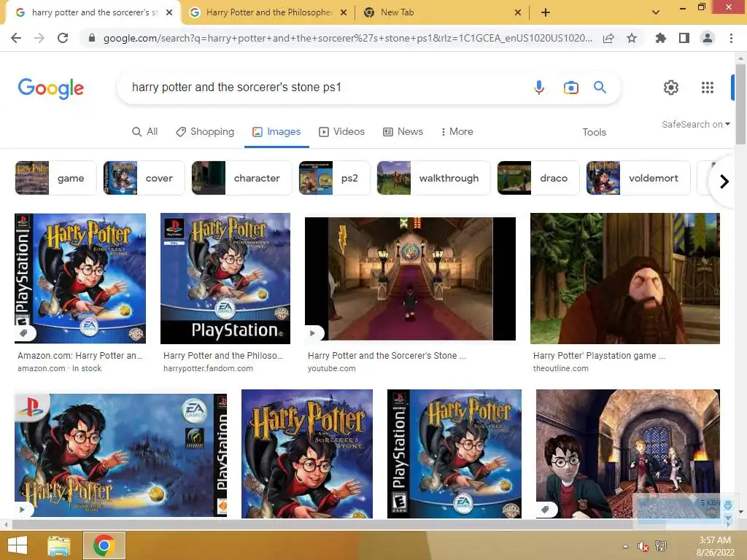Click the blue magnifier search button
Image resolution: width=747 pixels, height=560 pixels.
[x=600, y=87]
